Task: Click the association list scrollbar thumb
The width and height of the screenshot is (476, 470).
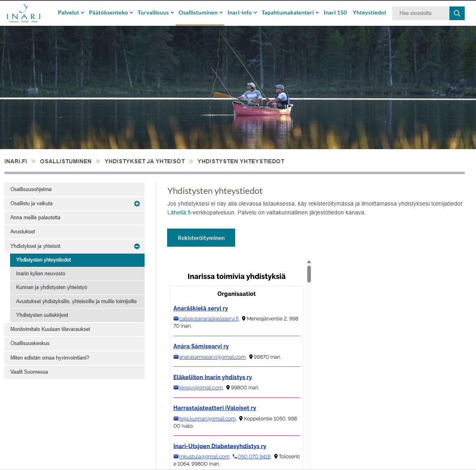Action: click(x=309, y=274)
